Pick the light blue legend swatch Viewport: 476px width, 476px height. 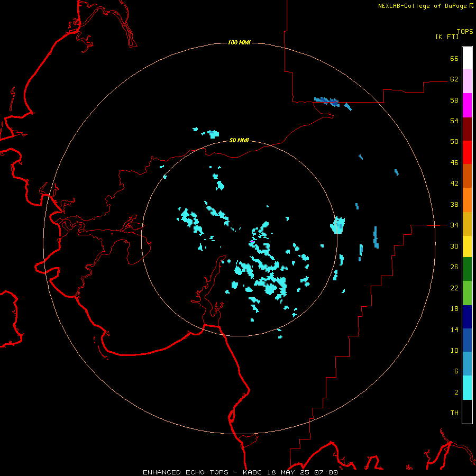click(467, 364)
